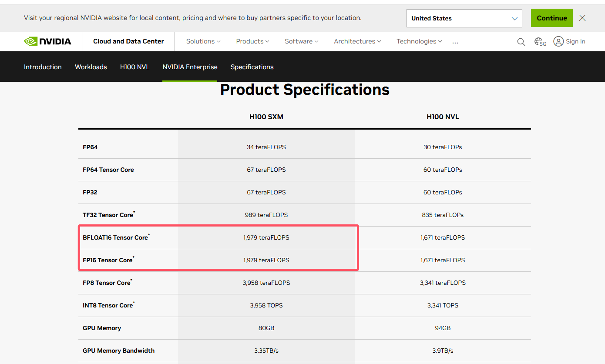Click the FP64 row label
Screen dimensions: 605x364
(90, 147)
